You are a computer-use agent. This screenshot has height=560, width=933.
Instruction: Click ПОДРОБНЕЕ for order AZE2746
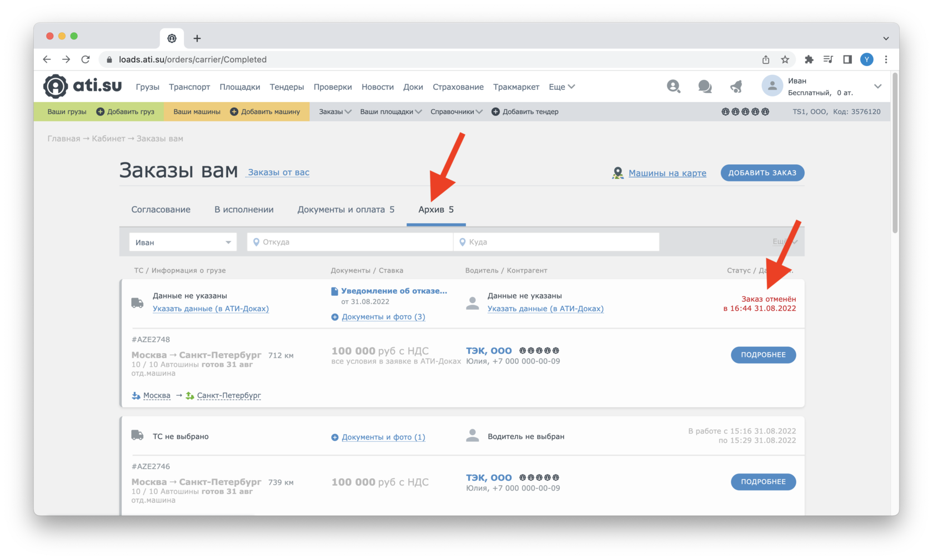click(763, 482)
